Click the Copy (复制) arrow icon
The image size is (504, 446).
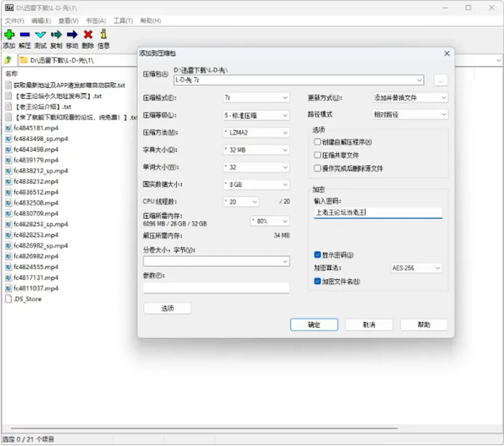tap(56, 35)
